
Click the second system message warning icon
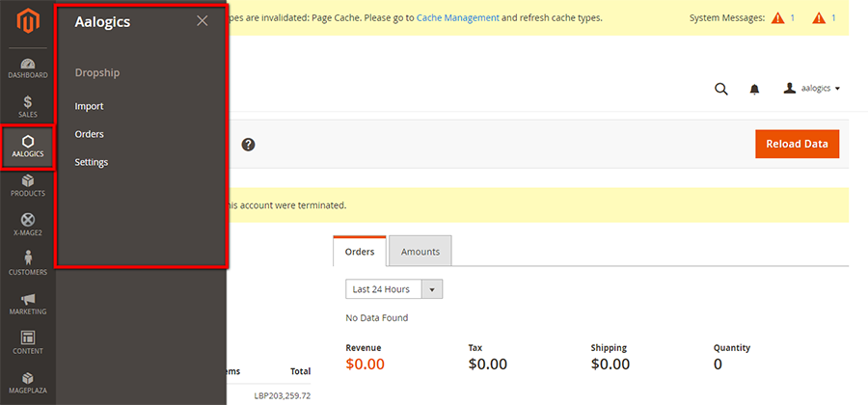(x=819, y=18)
